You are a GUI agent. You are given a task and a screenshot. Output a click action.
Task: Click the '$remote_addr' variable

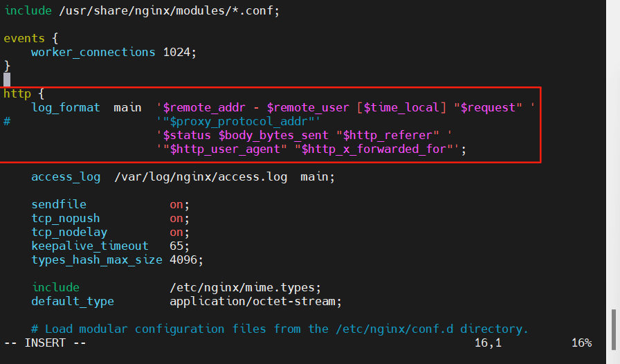[x=204, y=108]
